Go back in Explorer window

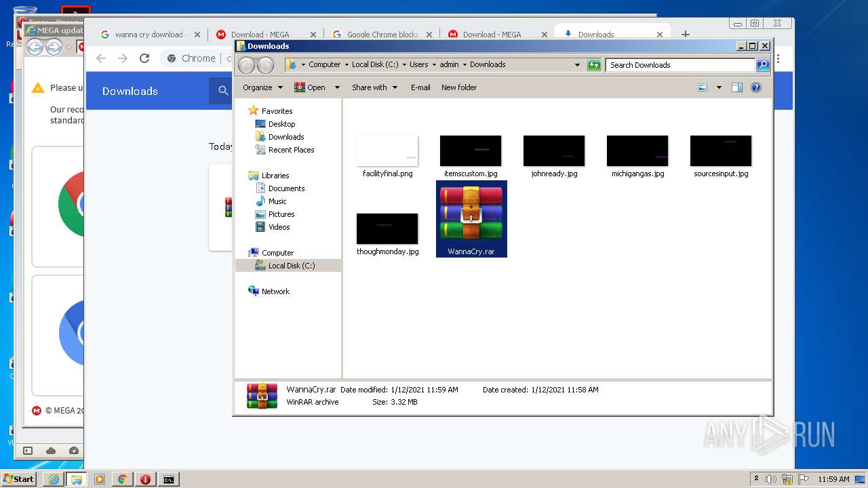tap(246, 65)
